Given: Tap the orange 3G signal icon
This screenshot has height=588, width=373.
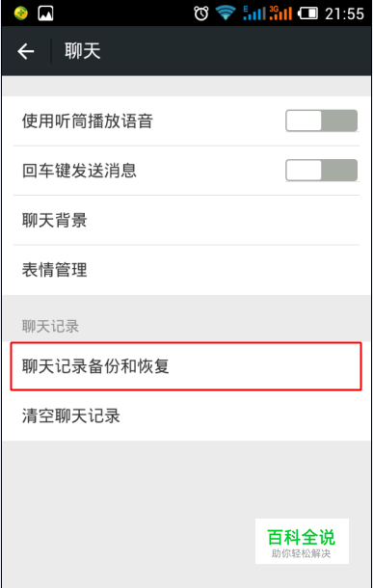Looking at the screenshot, I should [280, 13].
